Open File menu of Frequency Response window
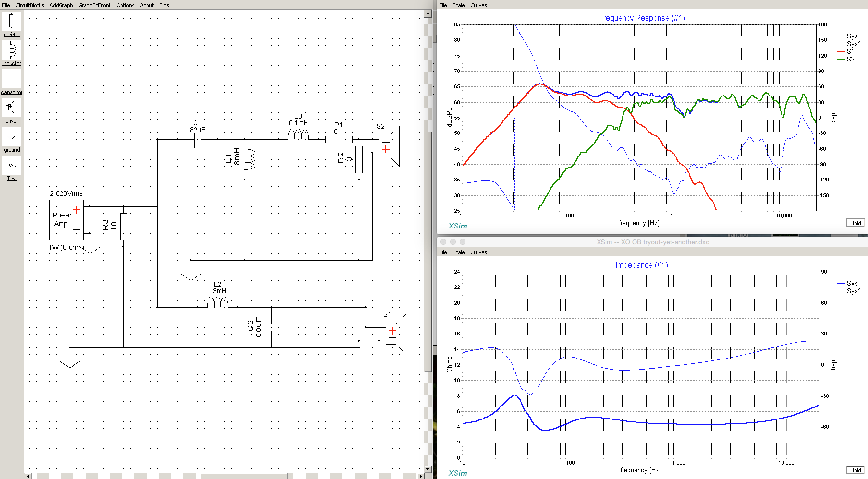This screenshot has height=479, width=868. coord(443,5)
